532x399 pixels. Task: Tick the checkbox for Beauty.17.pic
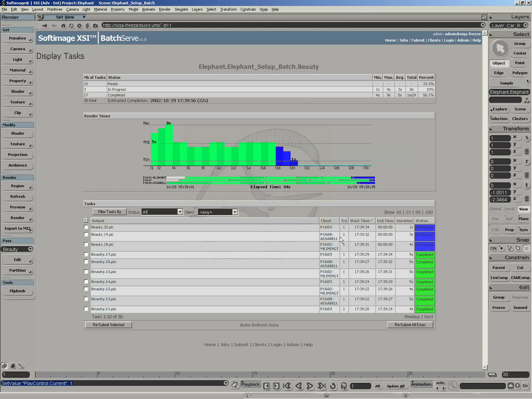click(86, 254)
